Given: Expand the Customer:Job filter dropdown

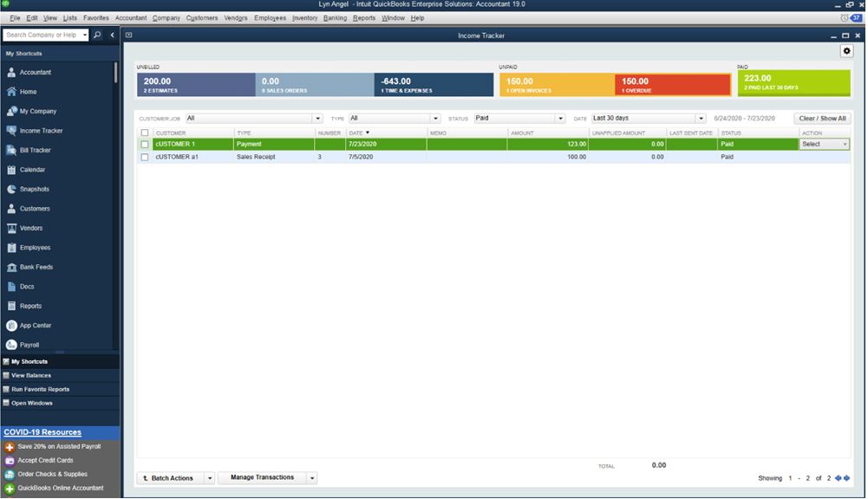Looking at the screenshot, I should (317, 119).
